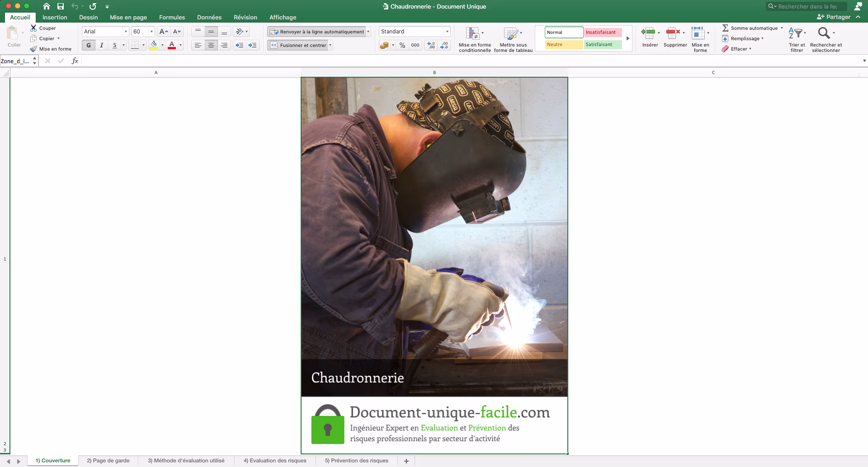Viewport: 868px width, 467px height.
Task: Open the Formules ribbon tab
Action: pos(172,17)
